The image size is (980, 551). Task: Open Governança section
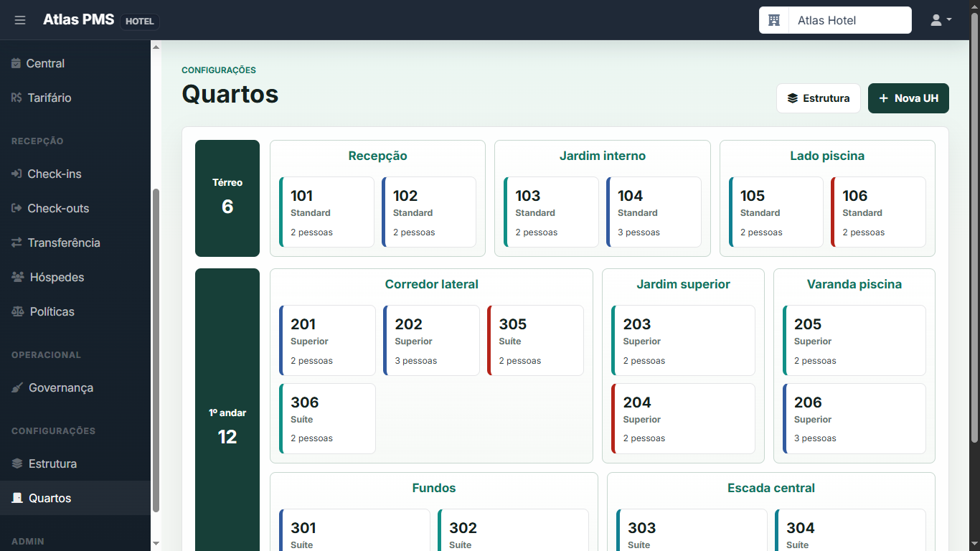(x=75, y=387)
